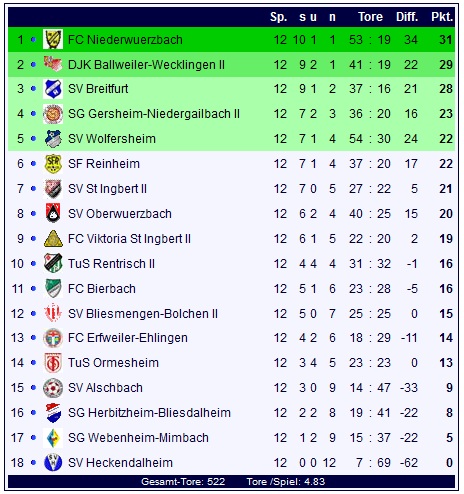Image resolution: width=464 pixels, height=494 pixels.
Task: Click the TuS Rentrisch II team name
Action: point(111,264)
